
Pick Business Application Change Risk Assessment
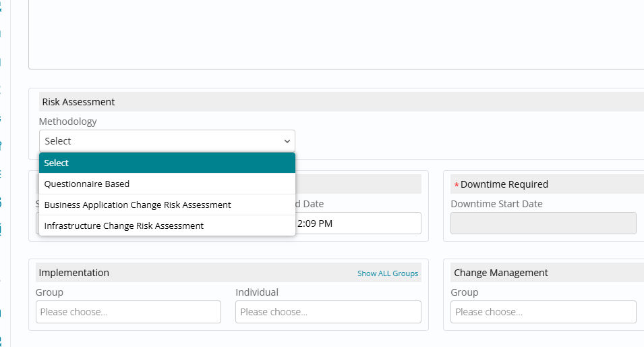tap(167, 205)
